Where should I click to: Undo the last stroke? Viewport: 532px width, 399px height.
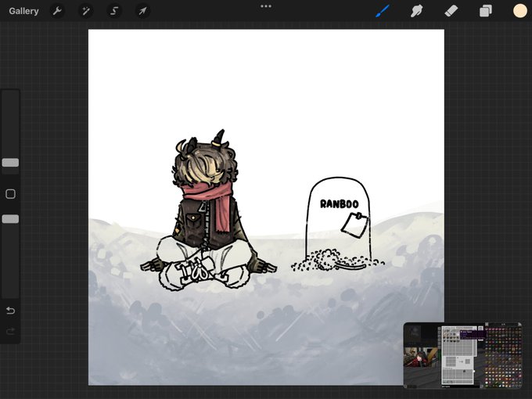coord(10,311)
